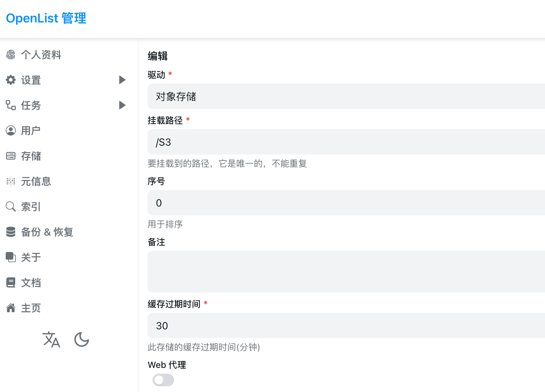Click the 编辑 heading text
The width and height of the screenshot is (545, 392).
pyautogui.click(x=158, y=56)
